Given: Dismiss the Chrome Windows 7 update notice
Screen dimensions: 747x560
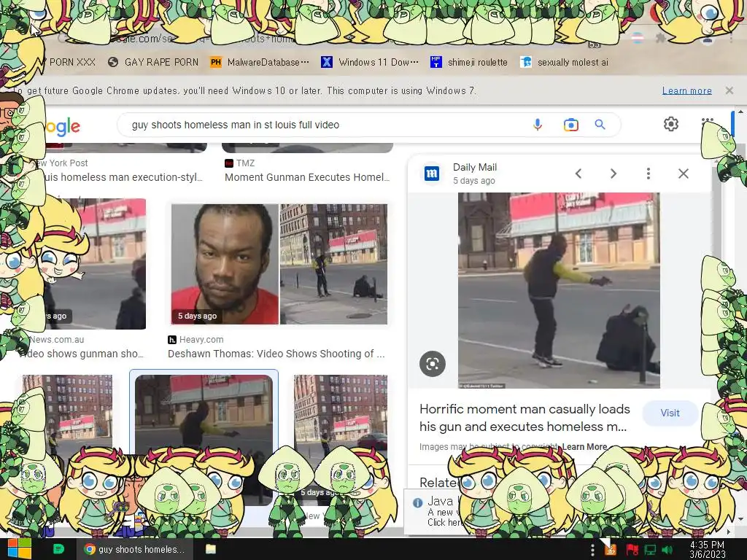Looking at the screenshot, I should [x=729, y=90].
